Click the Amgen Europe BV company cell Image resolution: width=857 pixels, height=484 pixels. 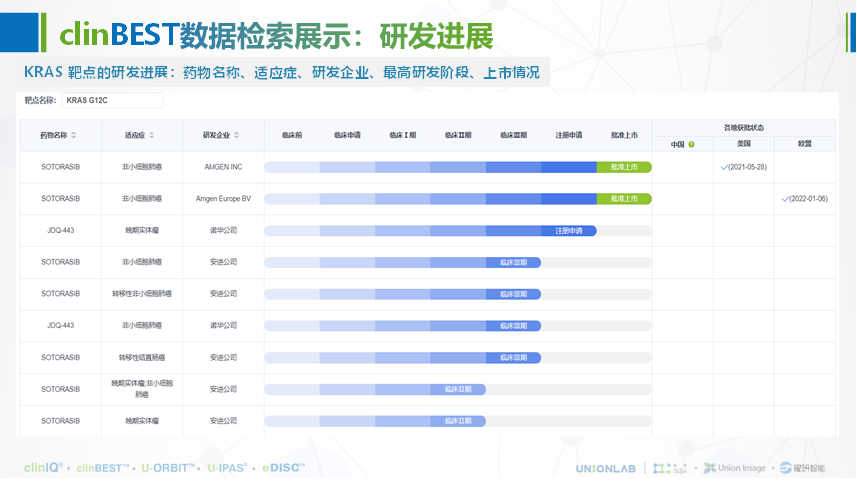[x=223, y=199]
